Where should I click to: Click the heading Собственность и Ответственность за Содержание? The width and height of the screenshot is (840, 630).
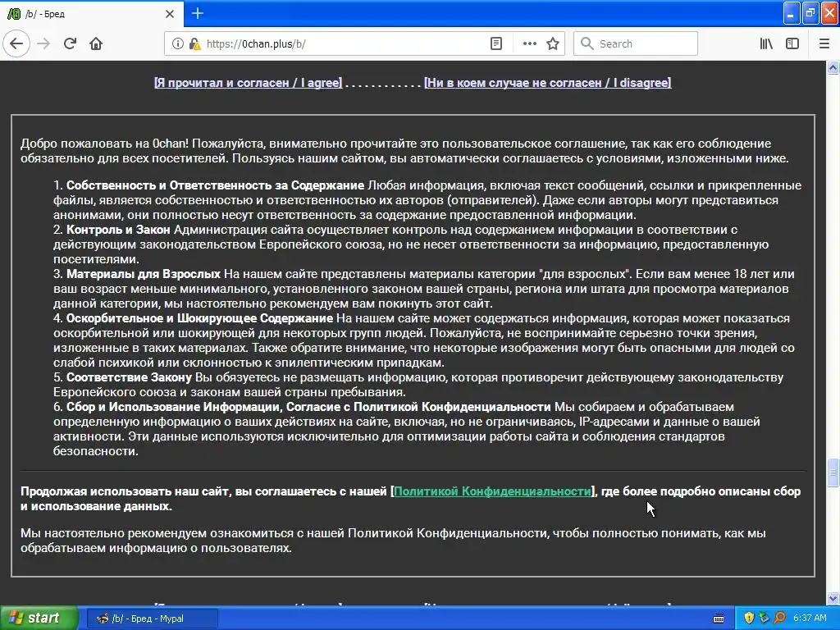pos(216,185)
